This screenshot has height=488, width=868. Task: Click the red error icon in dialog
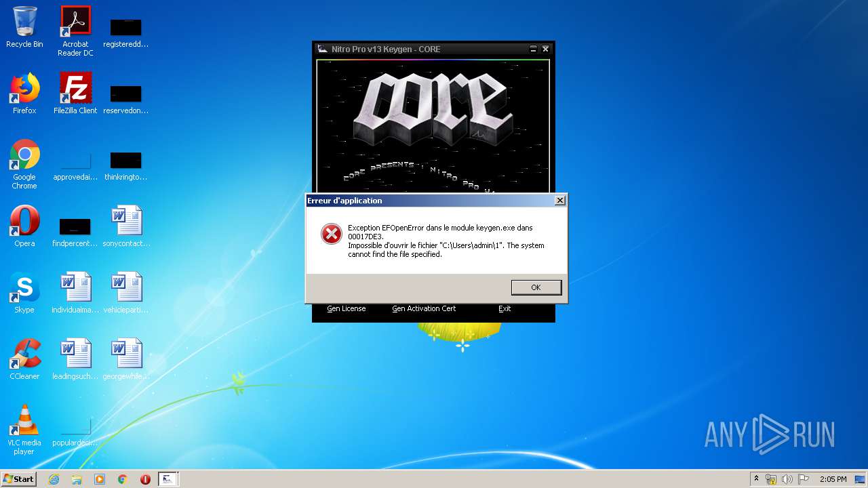pos(332,234)
